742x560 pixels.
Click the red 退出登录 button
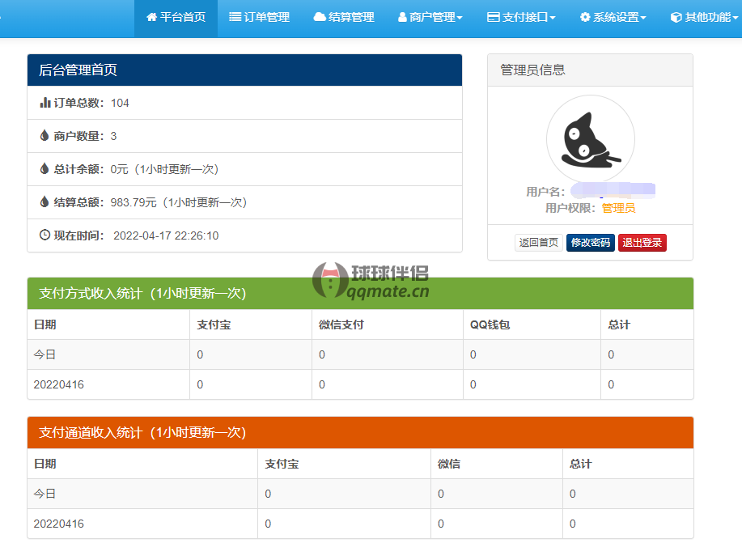pyautogui.click(x=642, y=243)
